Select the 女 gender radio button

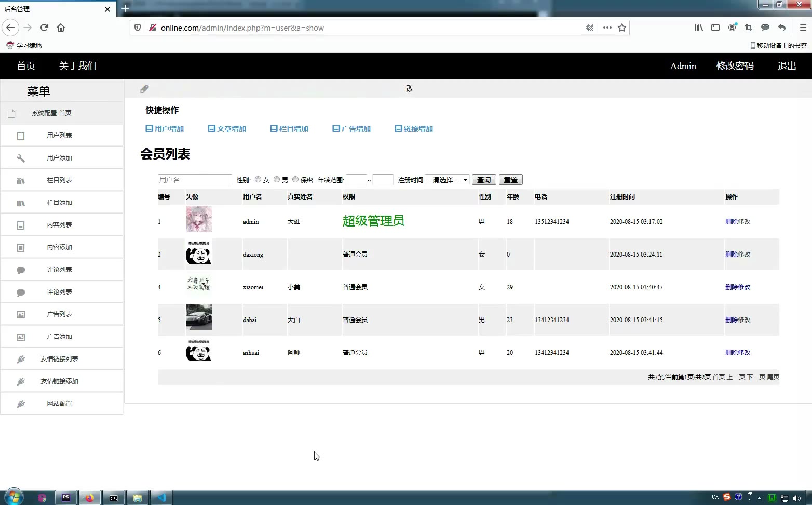(x=258, y=179)
